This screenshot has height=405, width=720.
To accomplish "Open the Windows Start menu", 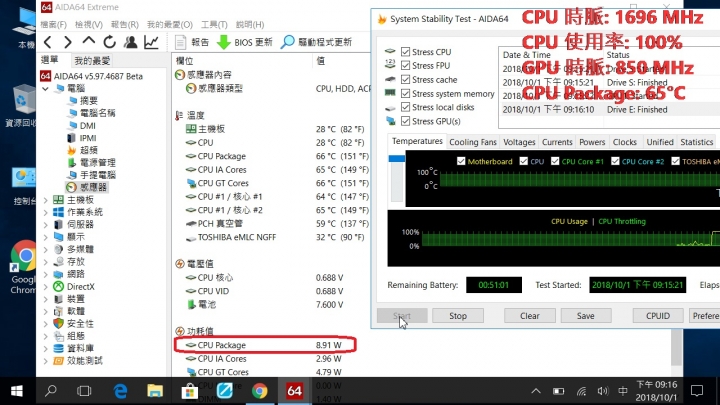I will coord(17,391).
